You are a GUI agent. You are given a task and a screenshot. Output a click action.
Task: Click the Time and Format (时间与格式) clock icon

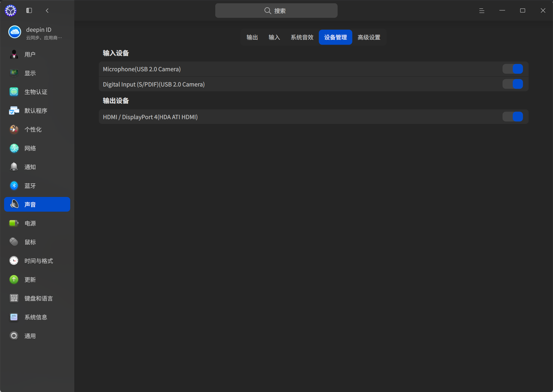14,261
